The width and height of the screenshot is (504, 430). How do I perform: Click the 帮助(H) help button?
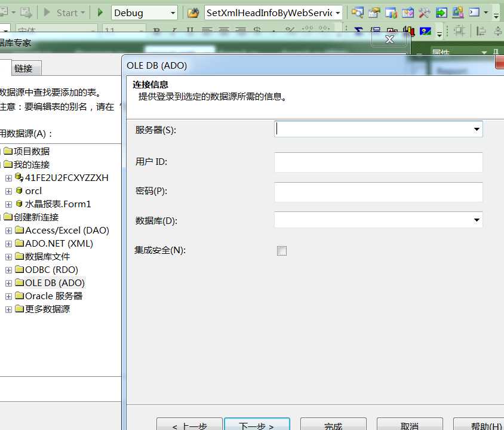(479, 425)
